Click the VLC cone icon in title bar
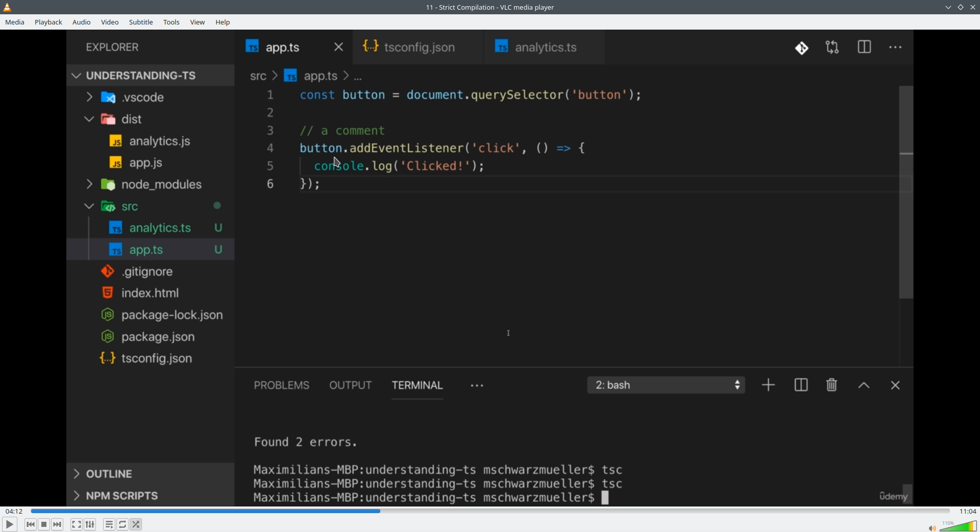This screenshot has width=980, height=532. coord(8,7)
